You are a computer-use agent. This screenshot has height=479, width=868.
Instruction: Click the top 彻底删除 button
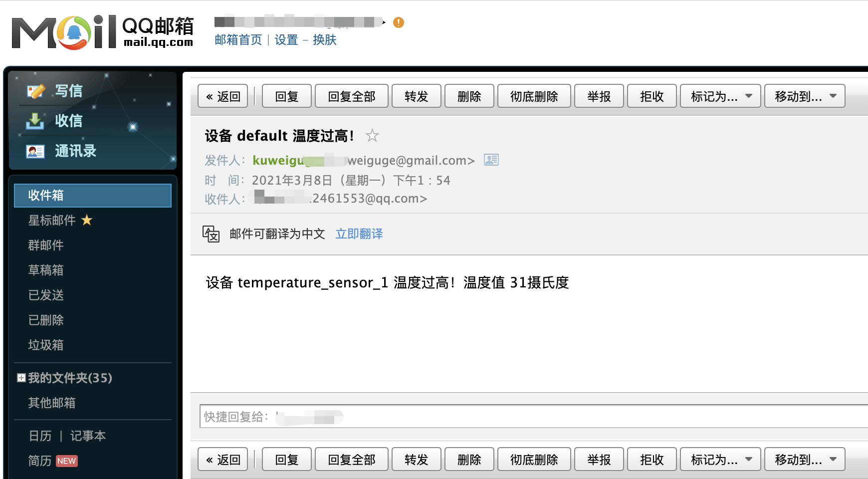[x=534, y=96]
